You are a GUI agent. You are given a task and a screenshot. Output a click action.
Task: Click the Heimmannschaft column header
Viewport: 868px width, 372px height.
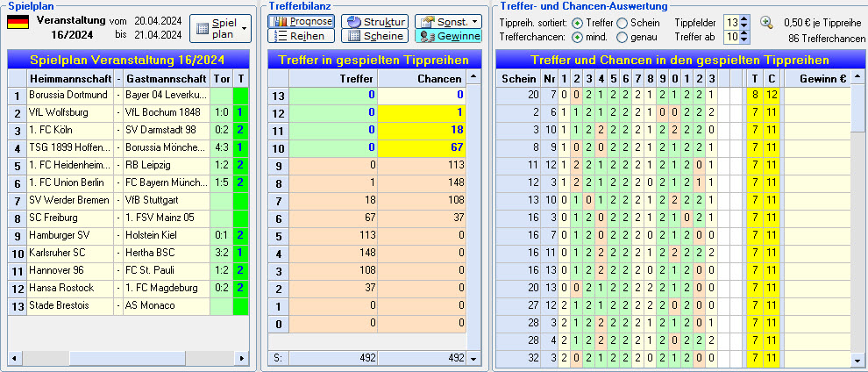click(70, 79)
